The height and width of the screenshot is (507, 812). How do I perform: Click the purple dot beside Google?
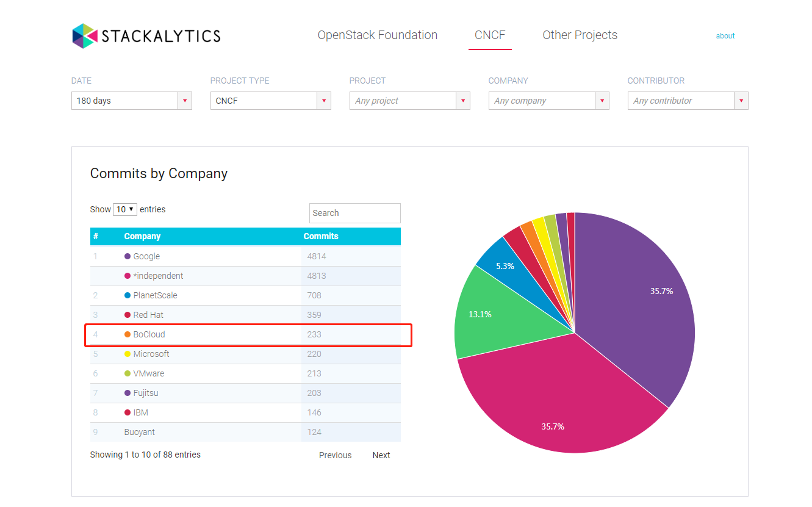point(128,256)
